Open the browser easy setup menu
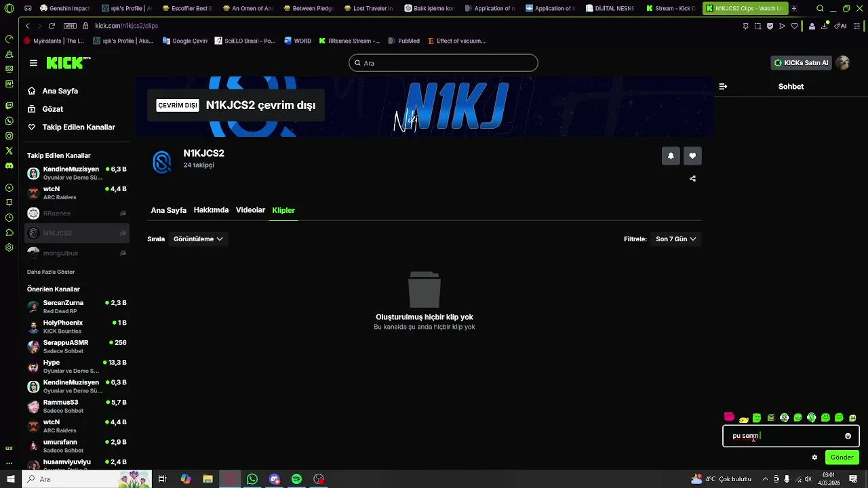This screenshot has width=868, height=488. pos(858,26)
